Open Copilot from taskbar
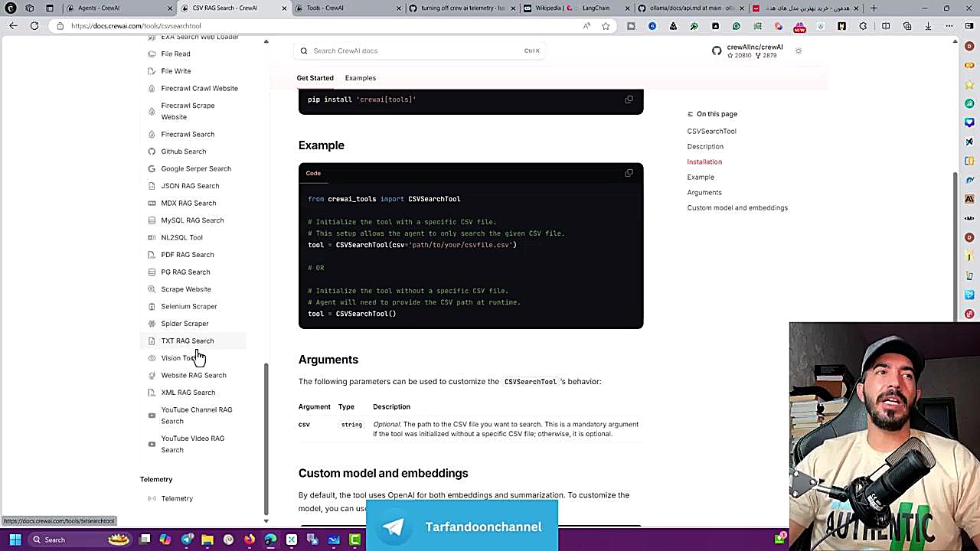Screen dimensions: 980x551 click(x=165, y=540)
